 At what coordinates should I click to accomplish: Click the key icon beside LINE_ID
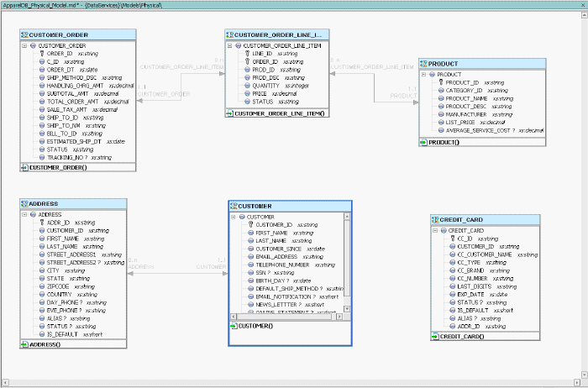(x=247, y=54)
